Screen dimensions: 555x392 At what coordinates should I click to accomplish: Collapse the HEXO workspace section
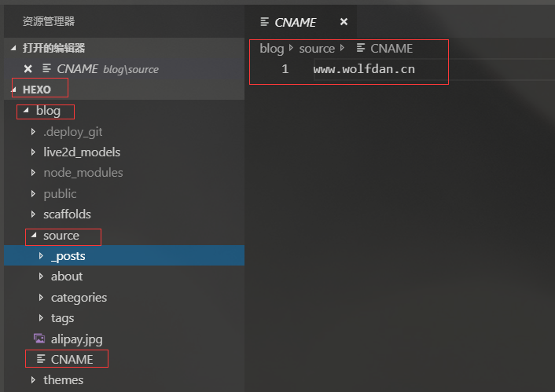(x=13, y=90)
